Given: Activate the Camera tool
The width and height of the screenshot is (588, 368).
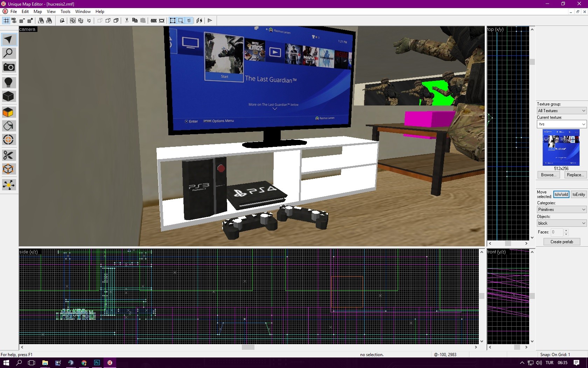Looking at the screenshot, I should click(8, 67).
